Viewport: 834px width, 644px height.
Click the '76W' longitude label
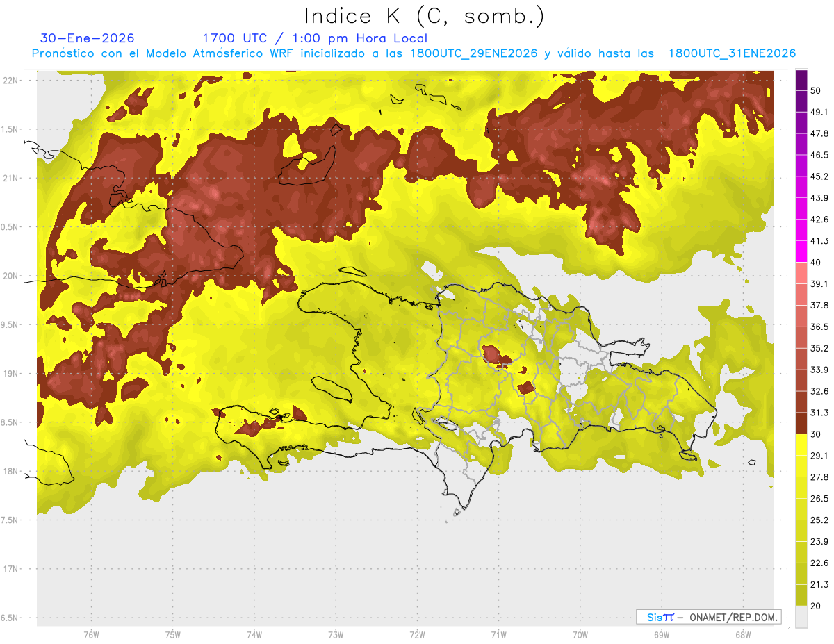(91, 635)
